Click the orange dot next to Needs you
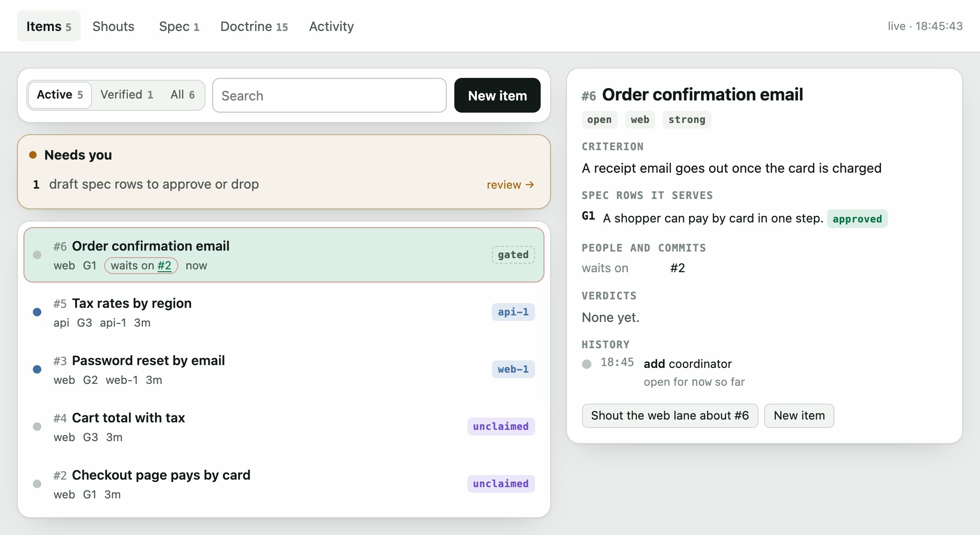This screenshot has width=980, height=535. pyautogui.click(x=33, y=155)
